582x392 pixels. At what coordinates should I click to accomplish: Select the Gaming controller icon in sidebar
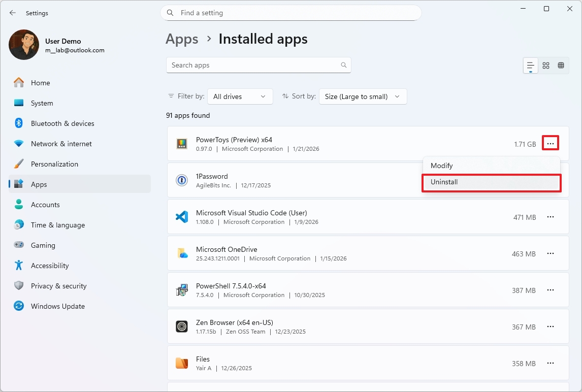click(18, 245)
